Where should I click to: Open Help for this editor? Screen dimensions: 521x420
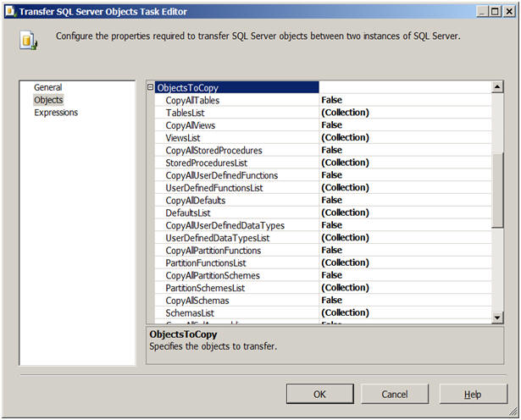(473, 394)
